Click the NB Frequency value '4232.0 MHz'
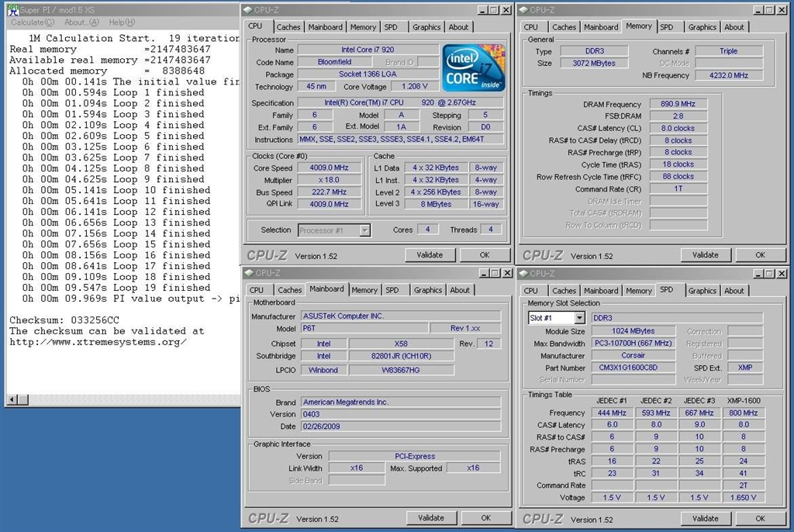The image size is (794, 532). (729, 75)
